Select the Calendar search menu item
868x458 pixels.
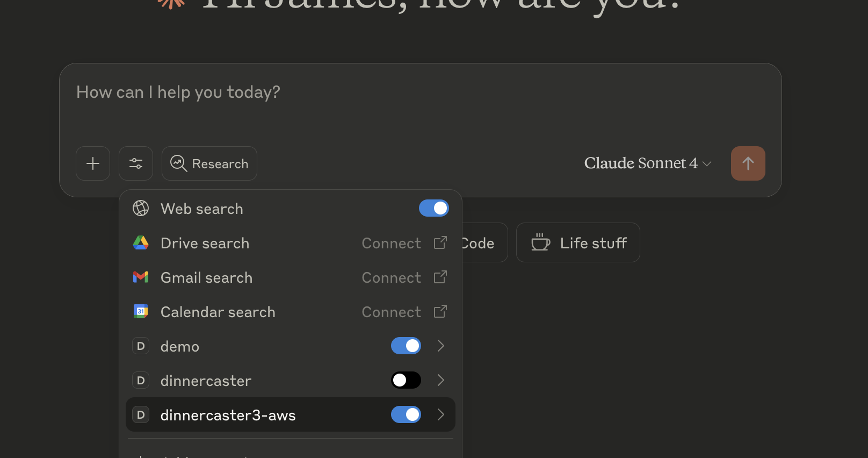click(x=218, y=312)
